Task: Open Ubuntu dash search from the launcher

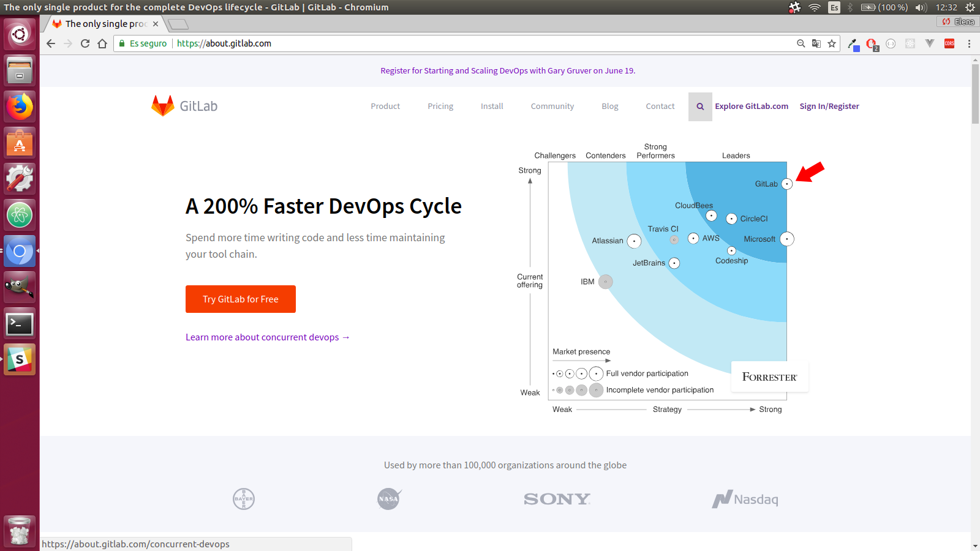Action: (x=20, y=34)
